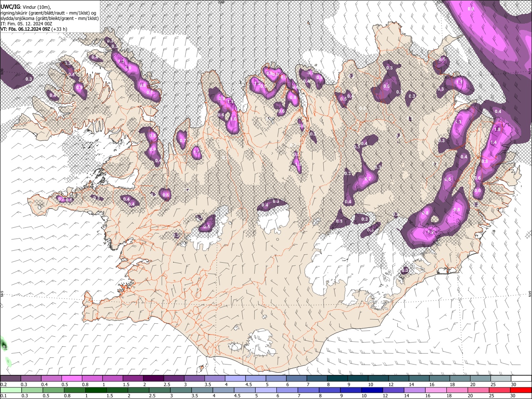Pick the snow legend swatch for 1.5–2 mm

[x=133, y=379]
